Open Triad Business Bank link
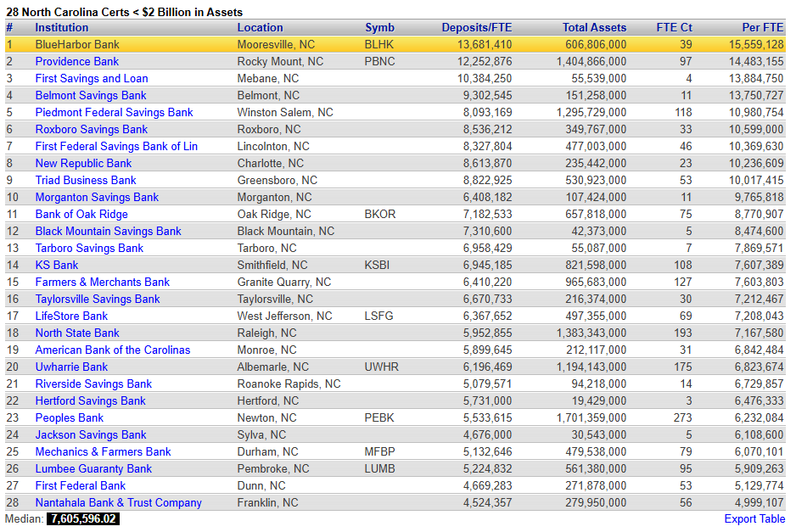796x532 pixels. (x=85, y=180)
